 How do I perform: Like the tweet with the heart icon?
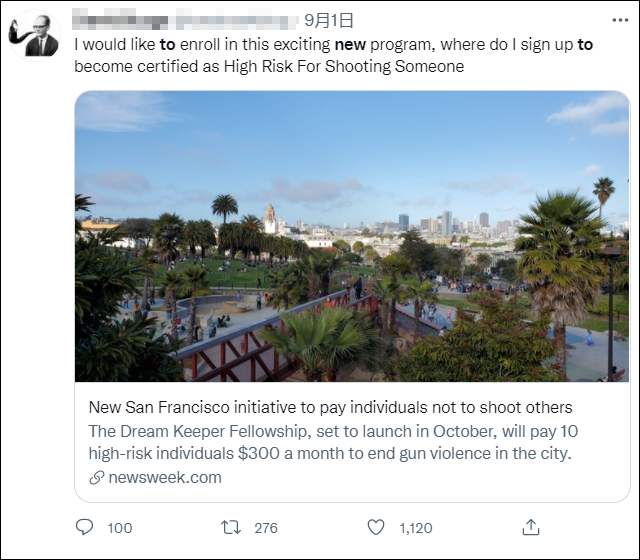pos(376,527)
